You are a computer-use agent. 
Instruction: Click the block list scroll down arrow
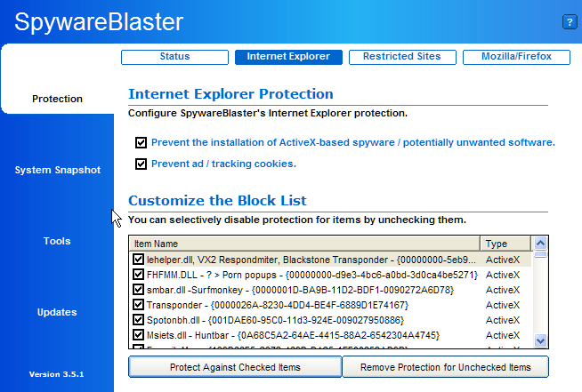[x=540, y=340]
